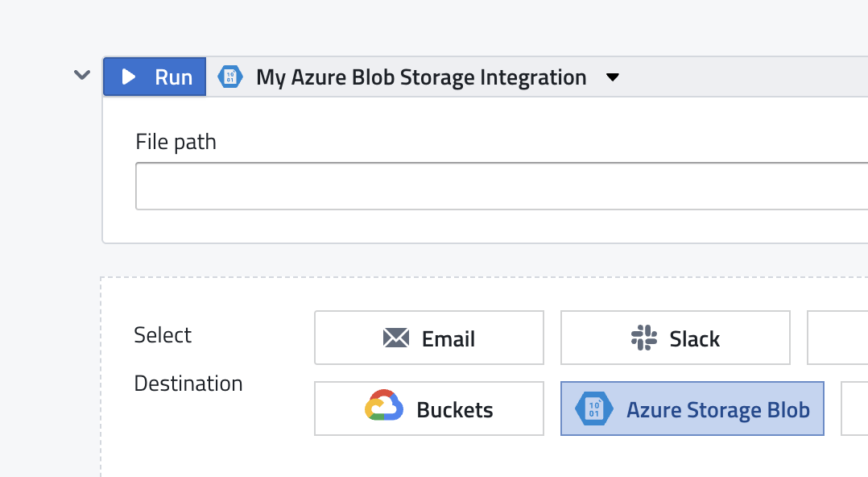Click the Google Cloud icon on Buckets
This screenshot has width=868, height=477.
coord(385,409)
